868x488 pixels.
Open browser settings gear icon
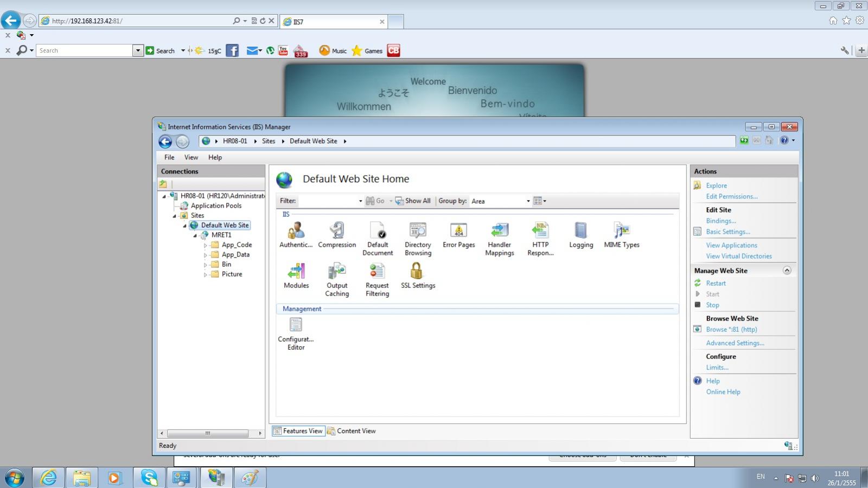[x=860, y=21]
